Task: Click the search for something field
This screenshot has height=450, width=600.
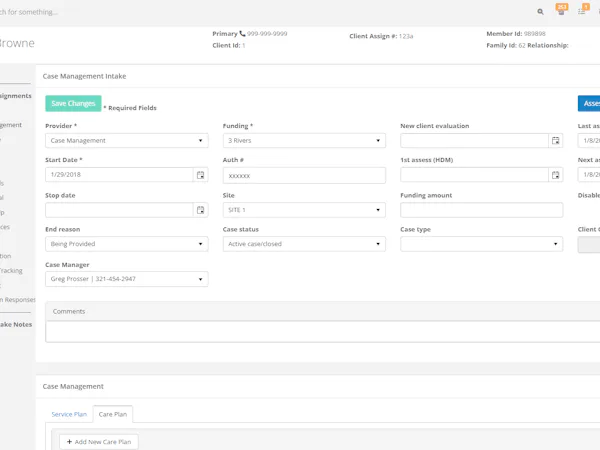Action: click(29, 12)
